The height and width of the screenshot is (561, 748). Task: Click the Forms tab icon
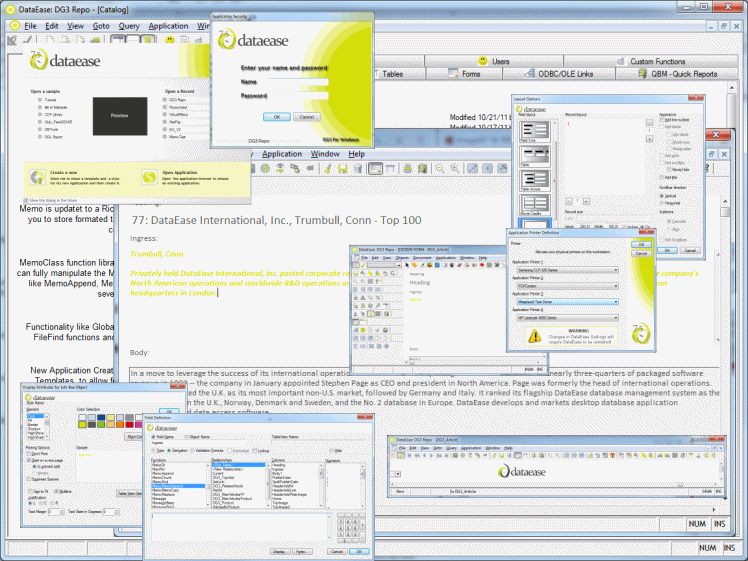(453, 73)
